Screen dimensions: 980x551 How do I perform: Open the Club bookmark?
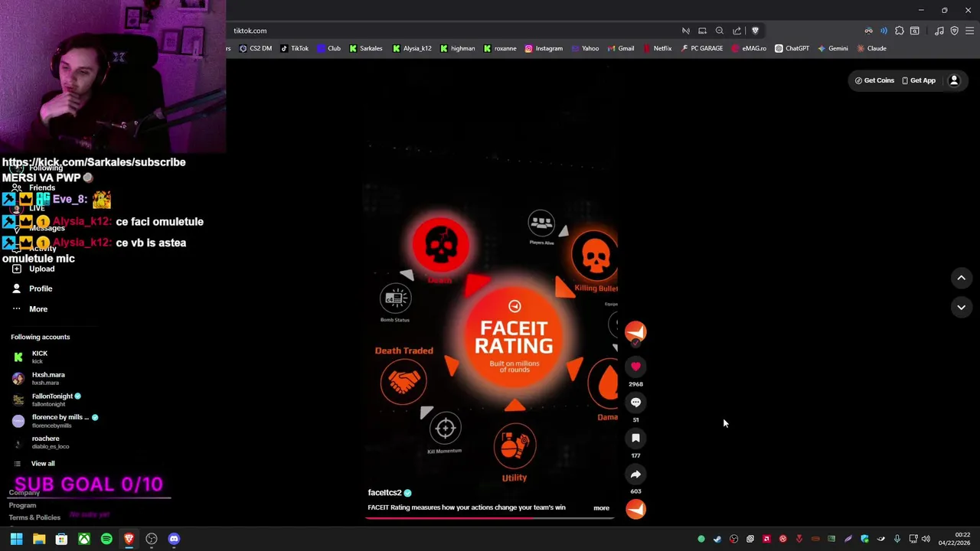(x=329, y=48)
